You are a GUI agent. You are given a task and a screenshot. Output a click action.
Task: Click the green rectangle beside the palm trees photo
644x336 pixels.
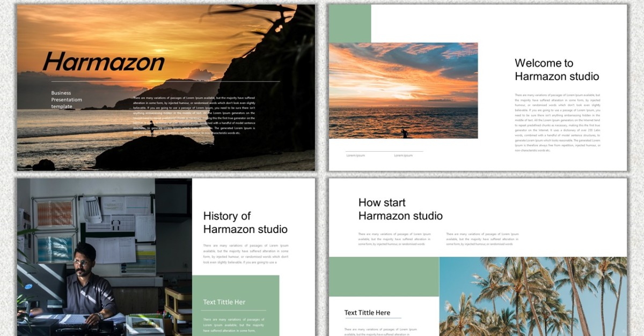pyautogui.click(x=384, y=277)
